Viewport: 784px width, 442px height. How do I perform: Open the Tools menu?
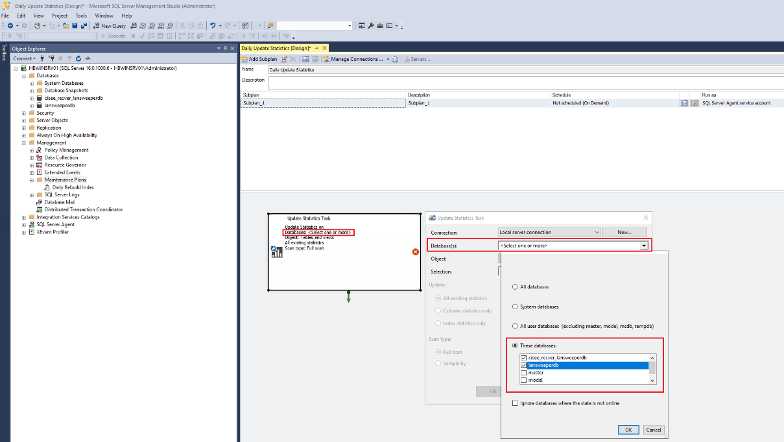[x=81, y=16]
